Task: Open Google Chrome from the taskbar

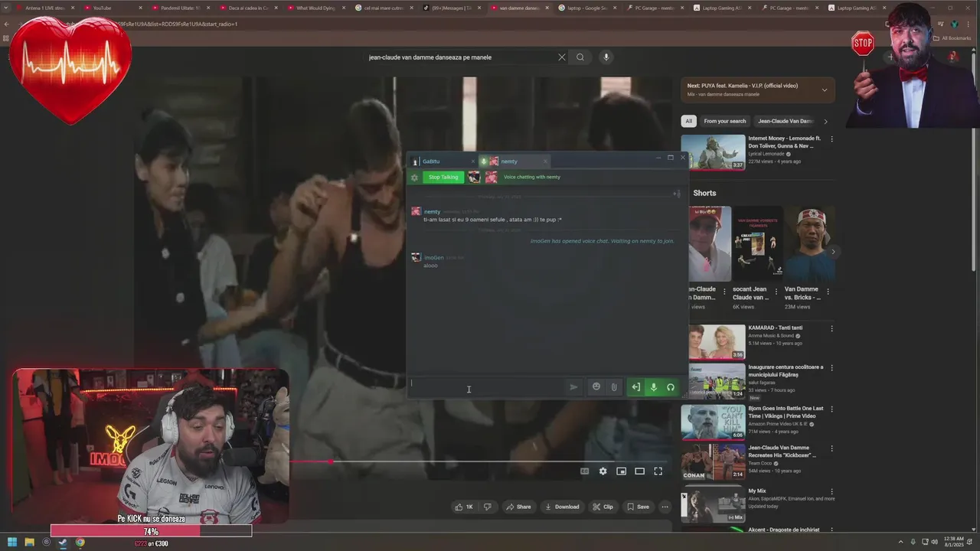Action: tap(80, 543)
